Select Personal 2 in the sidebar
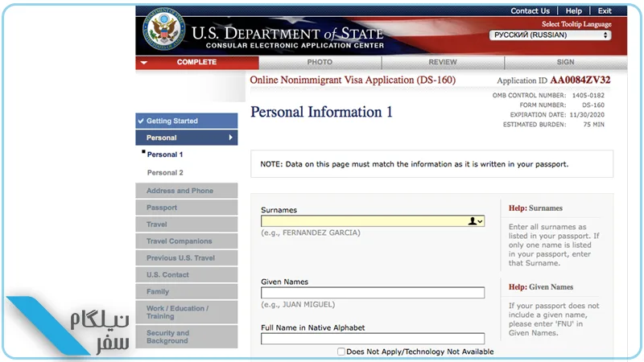Screen dimensions: 644x362 [x=165, y=173]
